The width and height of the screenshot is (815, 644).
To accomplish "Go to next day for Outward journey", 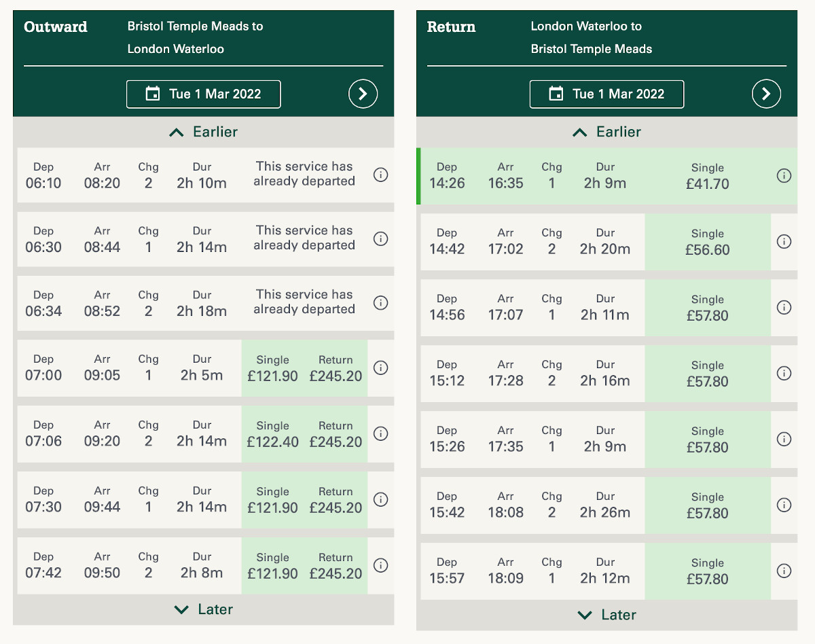I will pyautogui.click(x=363, y=94).
